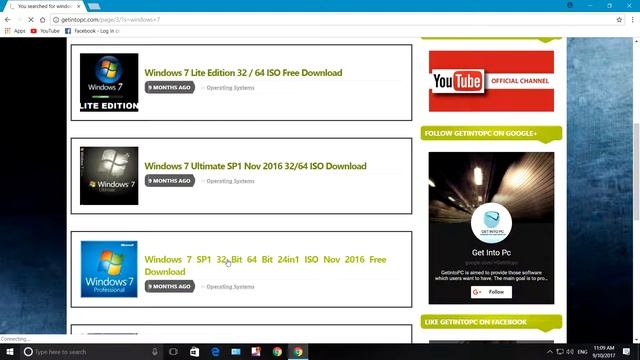
Task: Click the 9 Months Ago badge on Ultimate SP1
Action: point(169,181)
